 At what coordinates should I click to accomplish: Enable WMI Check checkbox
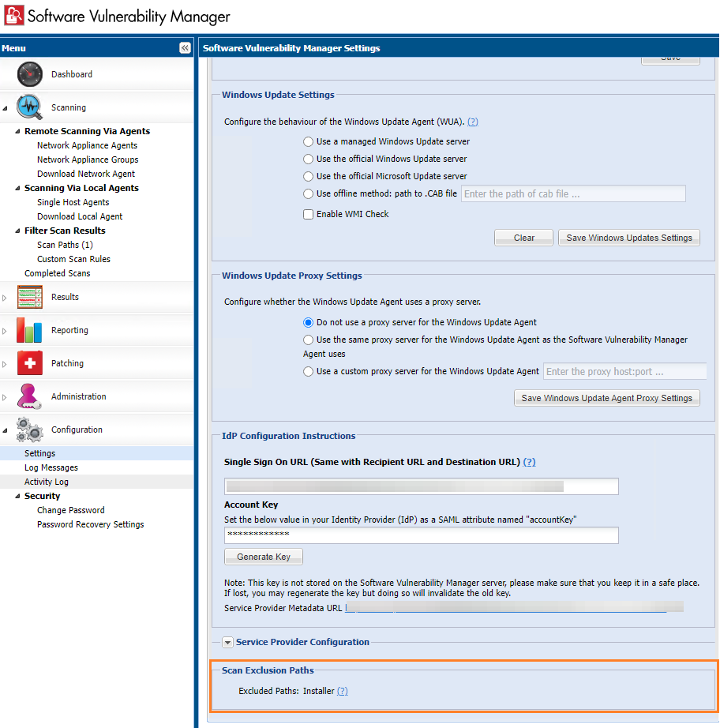coord(308,214)
